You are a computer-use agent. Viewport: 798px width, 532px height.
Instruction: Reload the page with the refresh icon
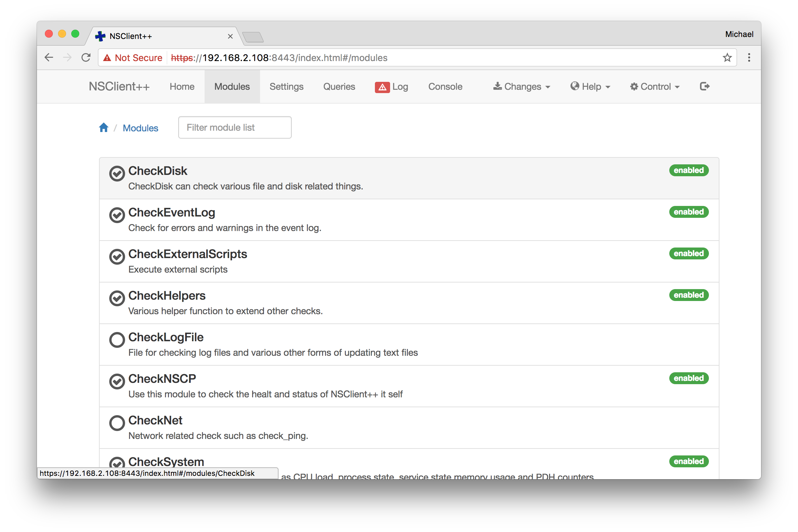(x=86, y=58)
